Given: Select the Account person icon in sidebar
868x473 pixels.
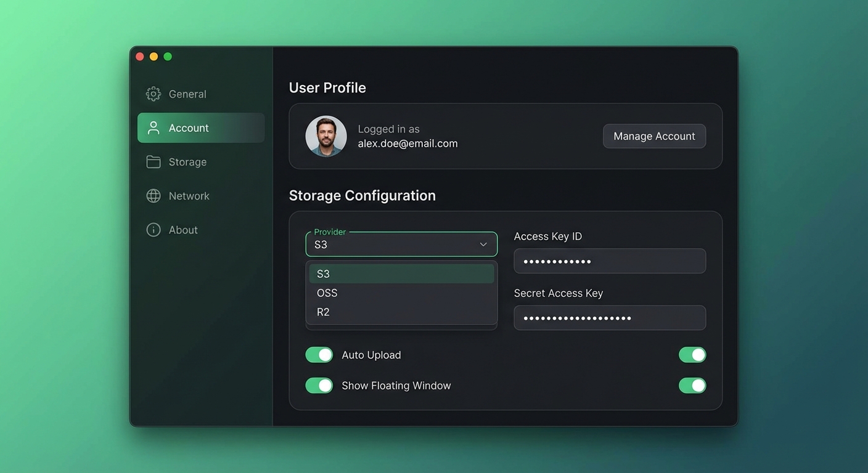Looking at the screenshot, I should point(153,127).
